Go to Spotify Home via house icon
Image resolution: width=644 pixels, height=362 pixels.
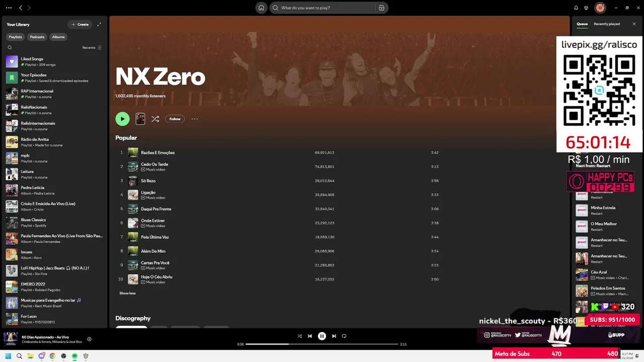[x=261, y=8]
